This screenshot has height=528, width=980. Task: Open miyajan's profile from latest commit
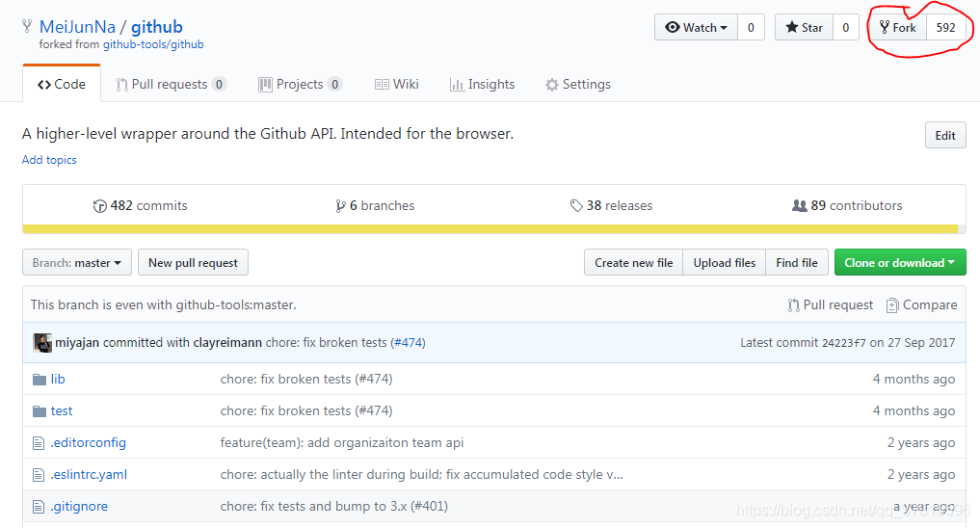pyautogui.click(x=77, y=342)
